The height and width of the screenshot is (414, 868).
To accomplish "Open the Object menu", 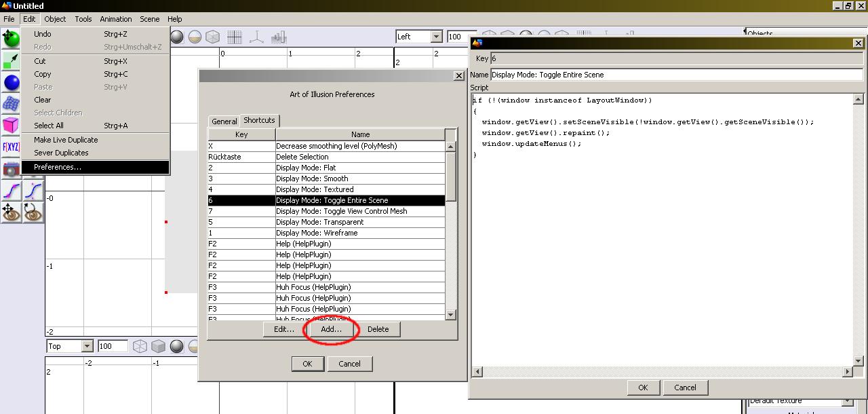I will pos(55,19).
